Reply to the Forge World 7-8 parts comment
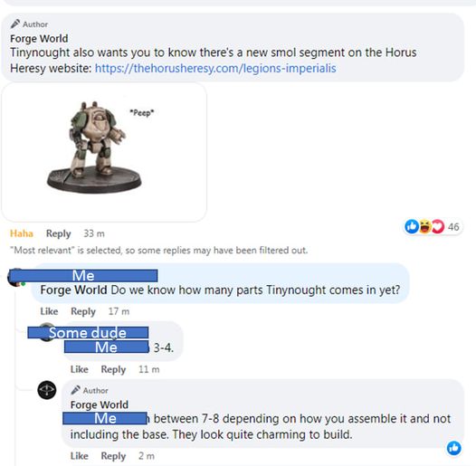 (113, 456)
